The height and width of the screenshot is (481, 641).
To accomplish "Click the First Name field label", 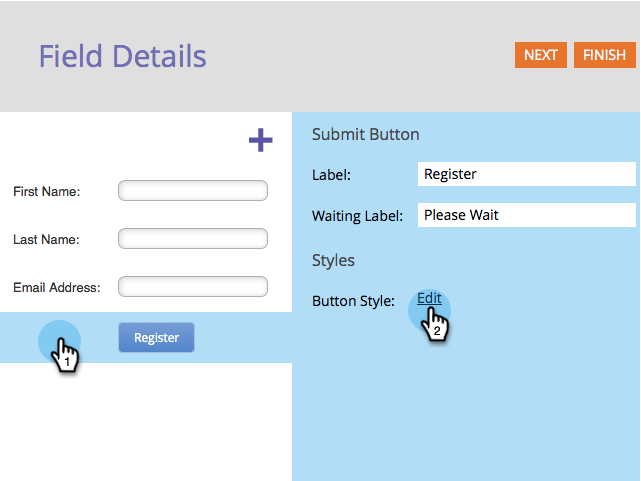I will pos(47,191).
